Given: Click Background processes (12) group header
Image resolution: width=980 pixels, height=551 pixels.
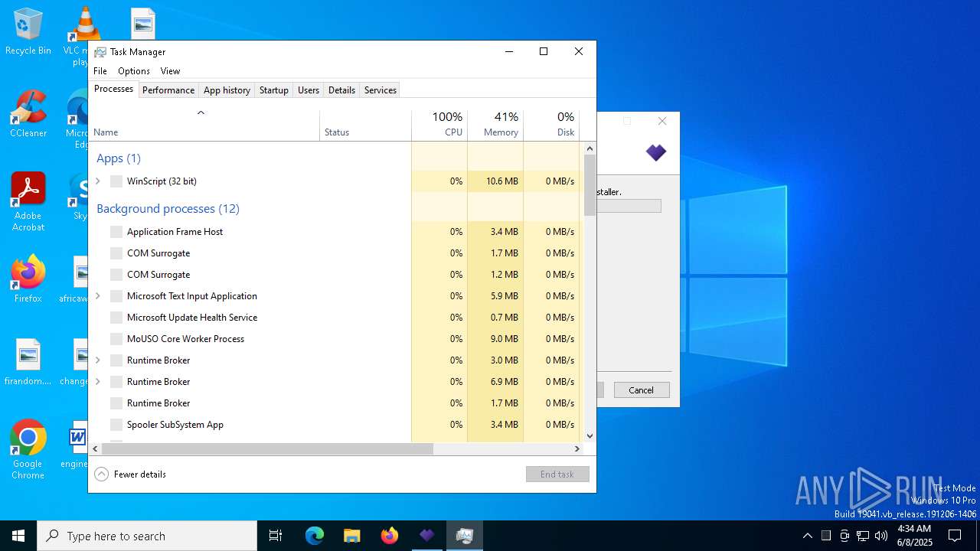Looking at the screenshot, I should point(168,209).
